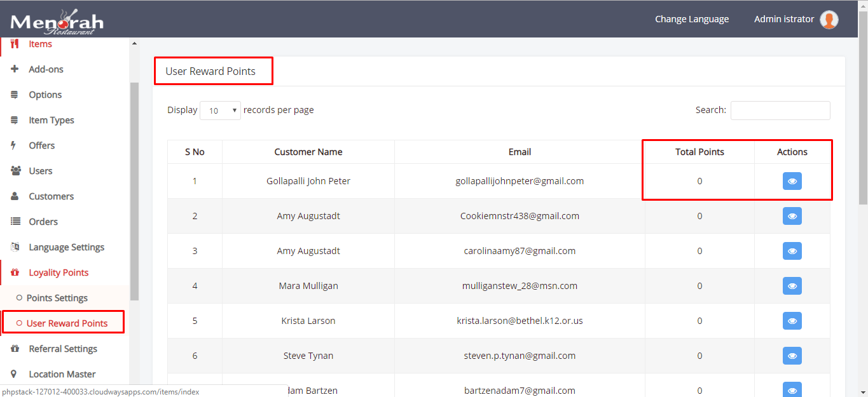This screenshot has height=397, width=868.
Task: Click eye button for Mara Mulligan row
Action: [792, 286]
